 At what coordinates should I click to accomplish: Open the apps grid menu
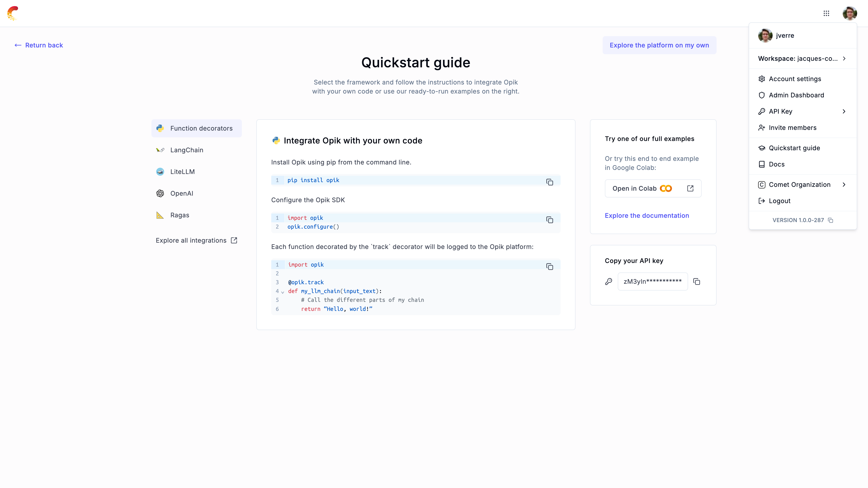tap(826, 13)
